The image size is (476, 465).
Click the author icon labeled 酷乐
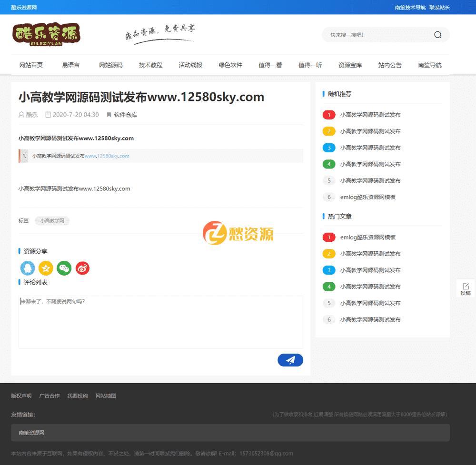(x=20, y=114)
